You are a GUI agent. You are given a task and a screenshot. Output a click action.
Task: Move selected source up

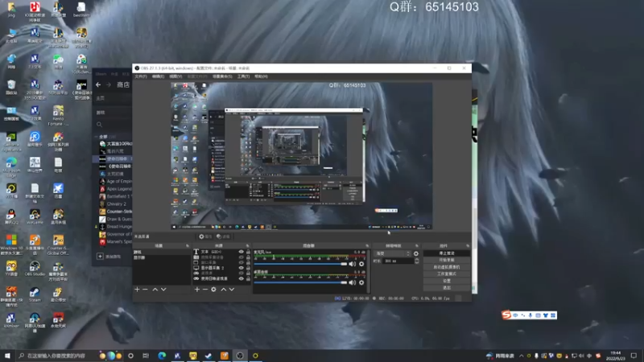click(x=224, y=290)
